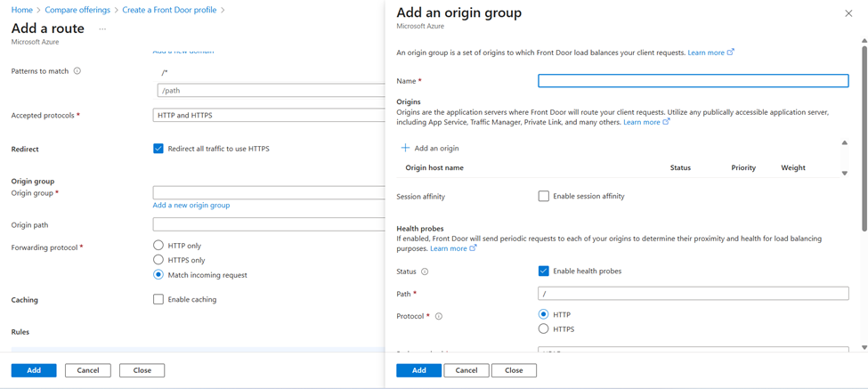Click the health probe Path field
868x389 pixels.
[x=694, y=293]
